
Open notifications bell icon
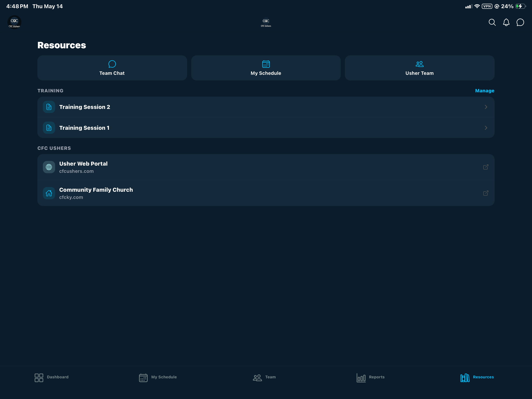click(506, 22)
